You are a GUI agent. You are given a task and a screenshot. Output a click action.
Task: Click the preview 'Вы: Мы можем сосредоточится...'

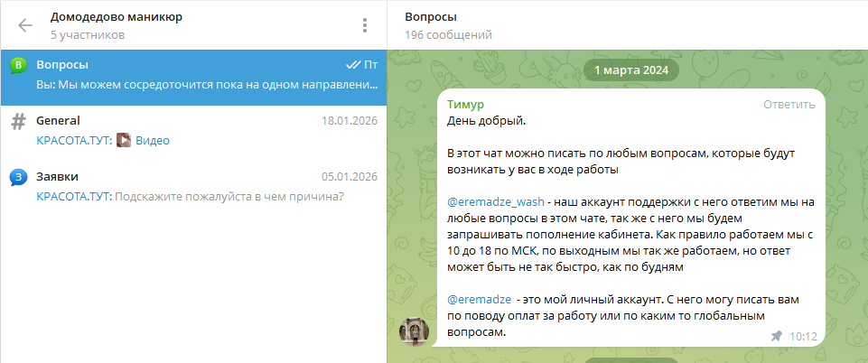pyautogui.click(x=207, y=86)
